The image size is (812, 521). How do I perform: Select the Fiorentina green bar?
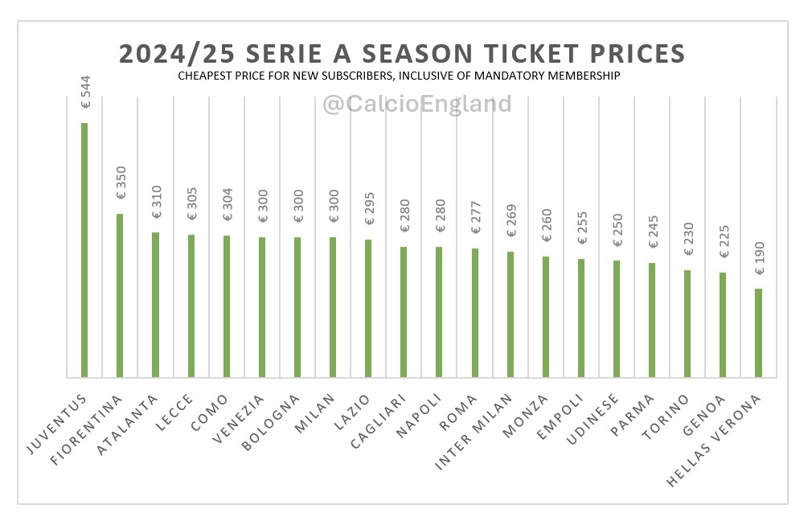coord(120,295)
